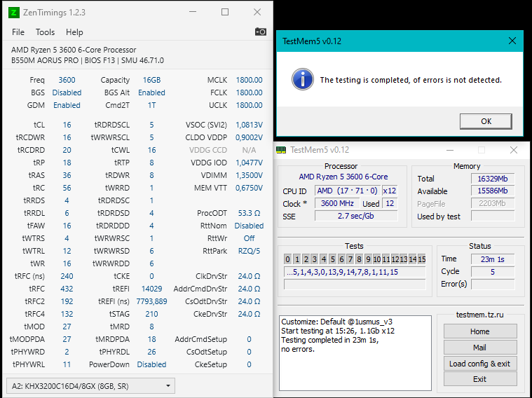Click the CPU ID AMD (17 · 71 · 0) field
This screenshot has width=532, height=398.
pyautogui.click(x=347, y=191)
